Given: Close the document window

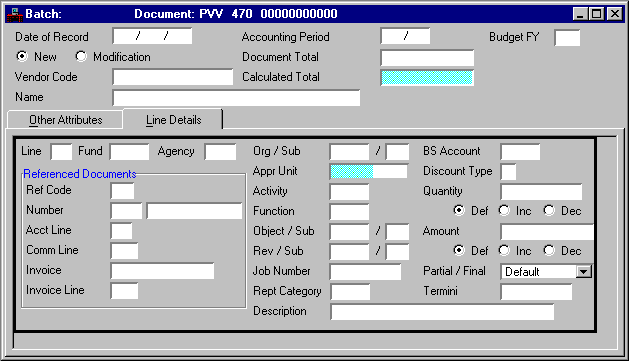Looking at the screenshot, I should tap(615, 14).
